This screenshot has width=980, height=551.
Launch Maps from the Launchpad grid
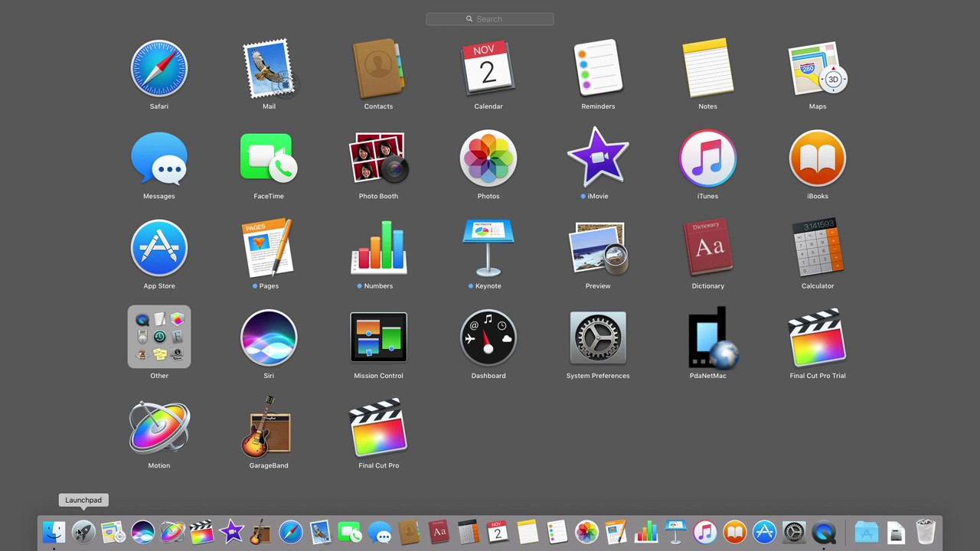(818, 69)
